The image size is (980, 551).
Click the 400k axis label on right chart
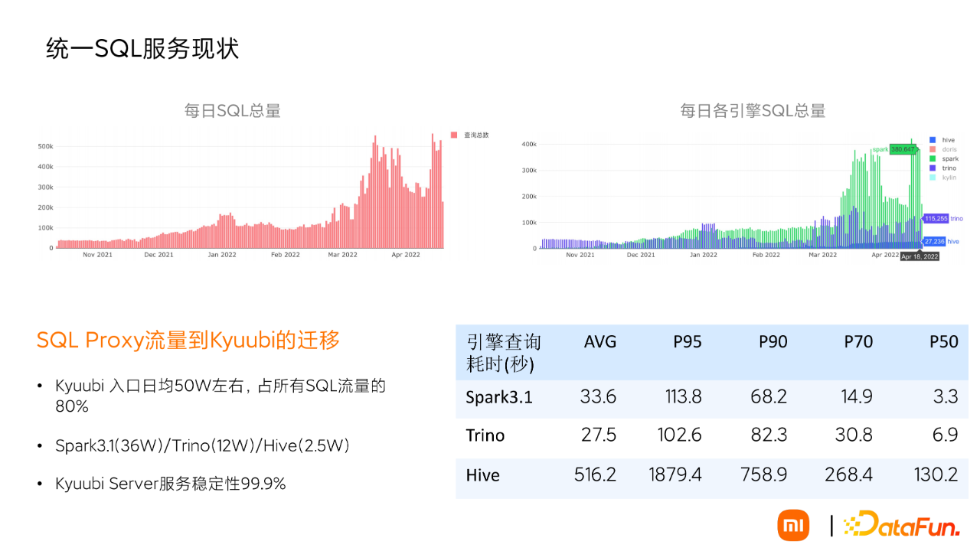528,144
